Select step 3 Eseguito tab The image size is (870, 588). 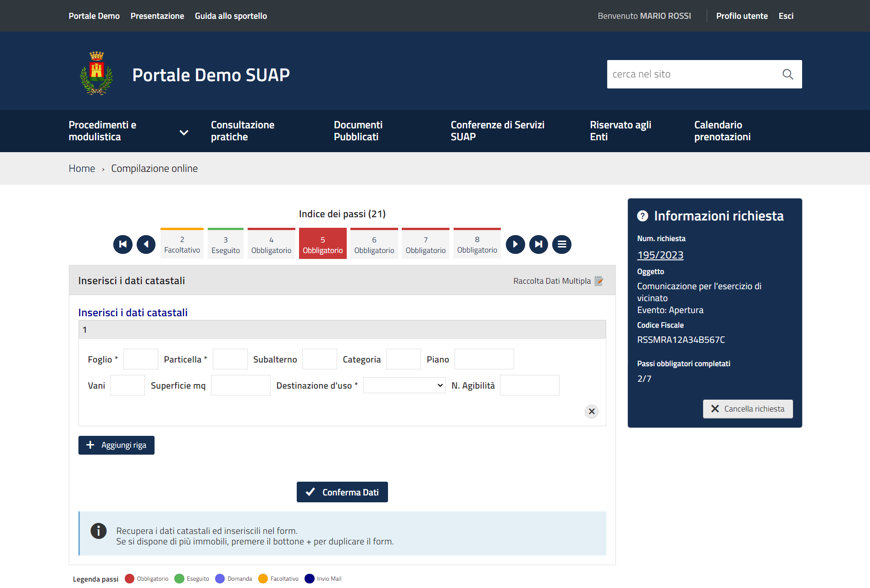point(226,244)
